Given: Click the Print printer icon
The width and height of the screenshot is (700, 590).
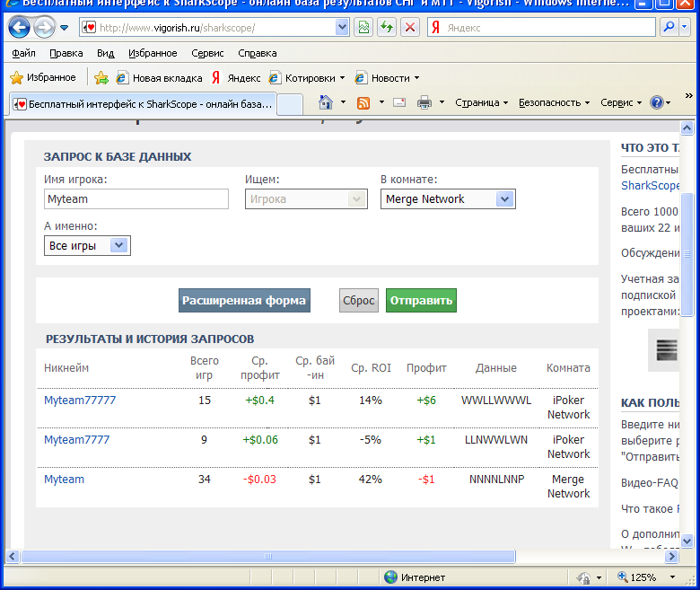Looking at the screenshot, I should coord(424,102).
